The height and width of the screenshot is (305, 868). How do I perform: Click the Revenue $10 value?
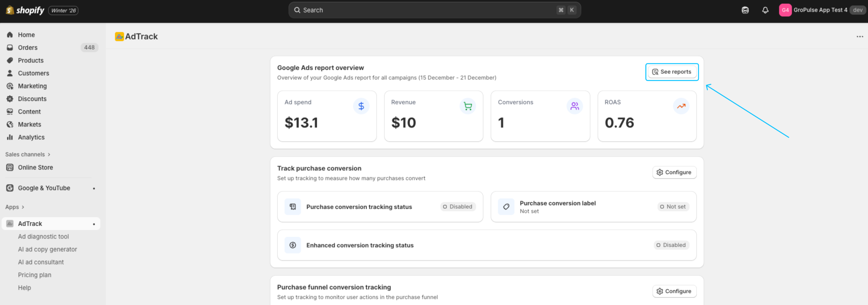[403, 122]
